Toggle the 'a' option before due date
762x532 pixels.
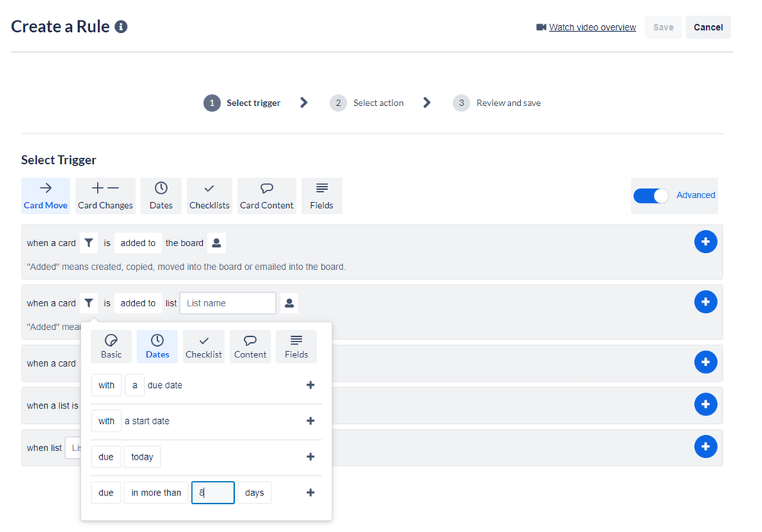pos(134,385)
